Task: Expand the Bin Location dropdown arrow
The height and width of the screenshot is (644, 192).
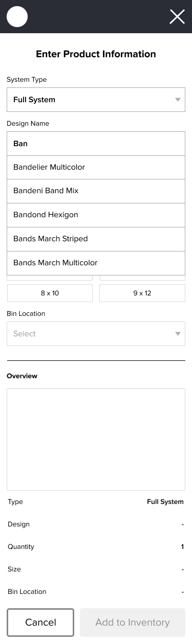Action: tap(178, 334)
